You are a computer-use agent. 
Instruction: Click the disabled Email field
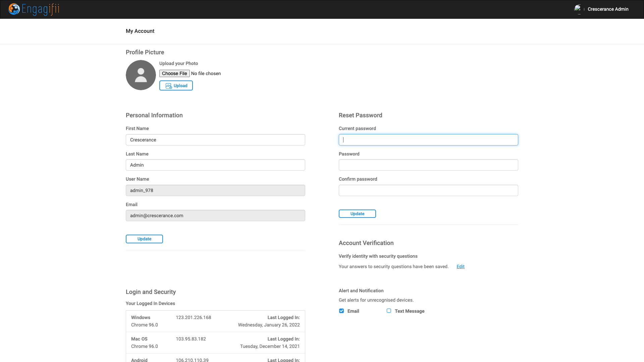pos(215,216)
